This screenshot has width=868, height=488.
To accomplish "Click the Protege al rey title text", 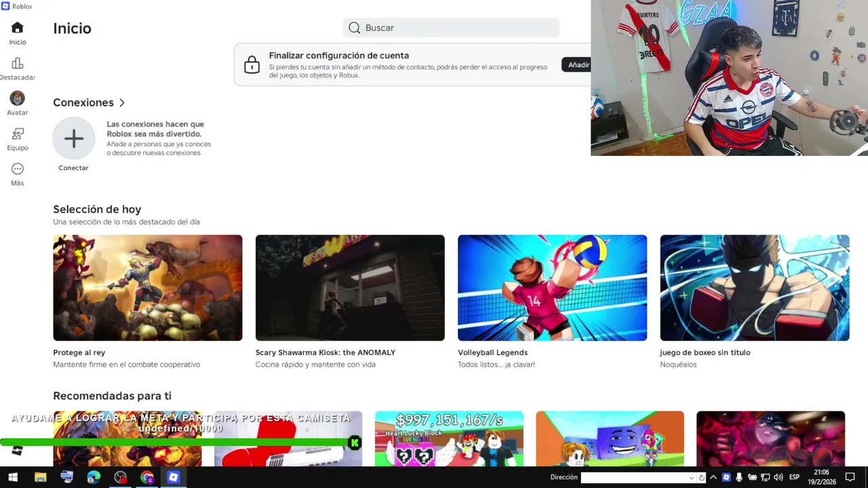I will click(x=79, y=352).
